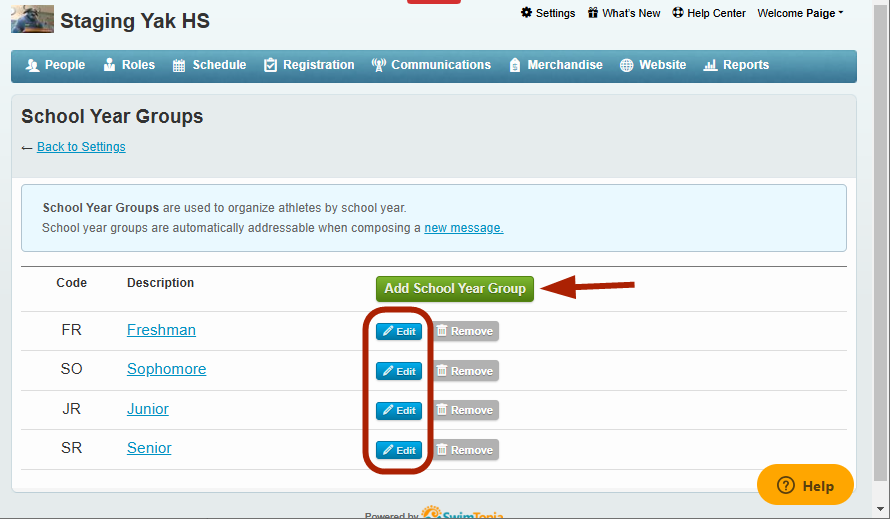Expand the Welcome Paige dropdown
Image resolution: width=890 pixels, height=519 pixels.
tap(800, 13)
